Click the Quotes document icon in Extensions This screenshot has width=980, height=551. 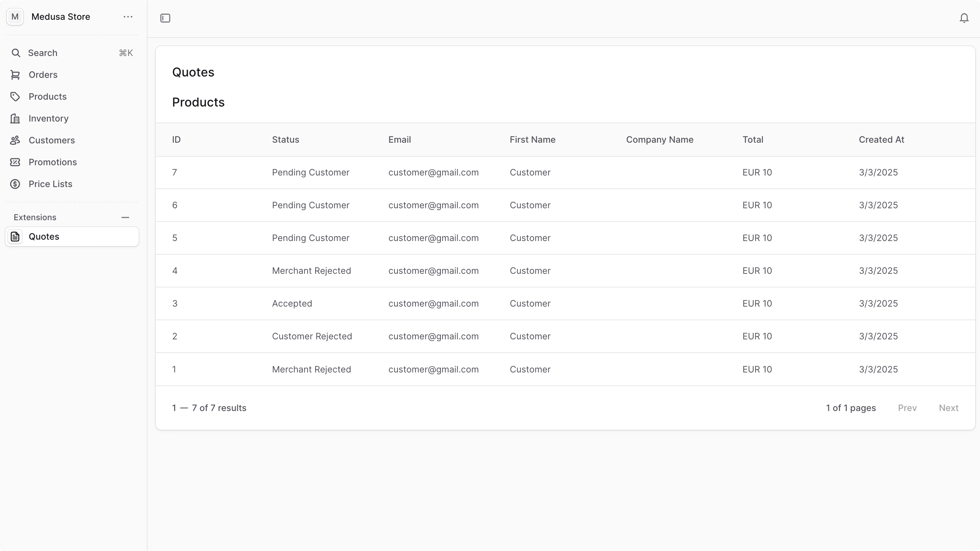click(15, 236)
